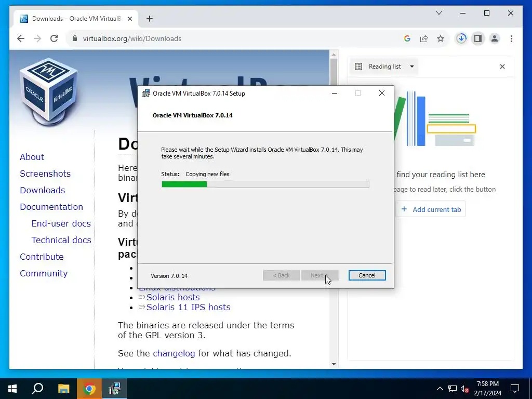This screenshot has width=532, height=399.
Task: Open Chrome's downloads indicator icon
Action: (461, 38)
